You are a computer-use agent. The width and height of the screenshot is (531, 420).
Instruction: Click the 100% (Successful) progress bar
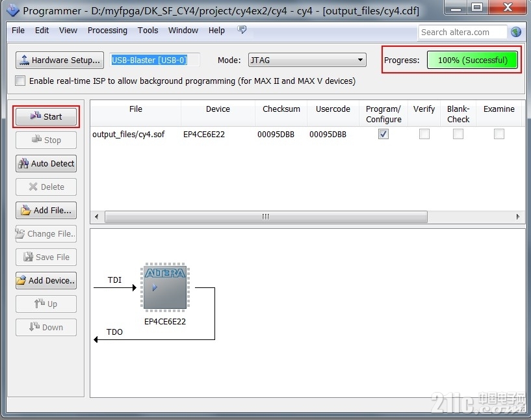pyautogui.click(x=473, y=60)
